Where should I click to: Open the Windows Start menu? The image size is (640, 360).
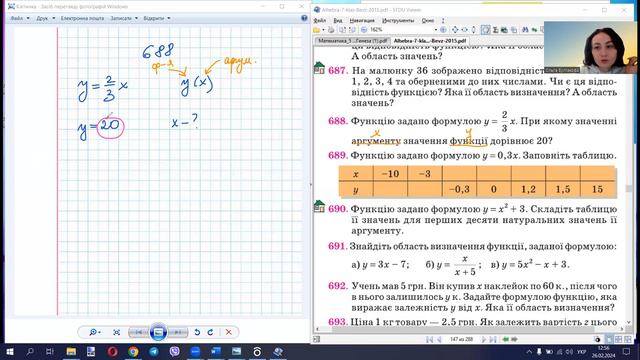[9, 351]
